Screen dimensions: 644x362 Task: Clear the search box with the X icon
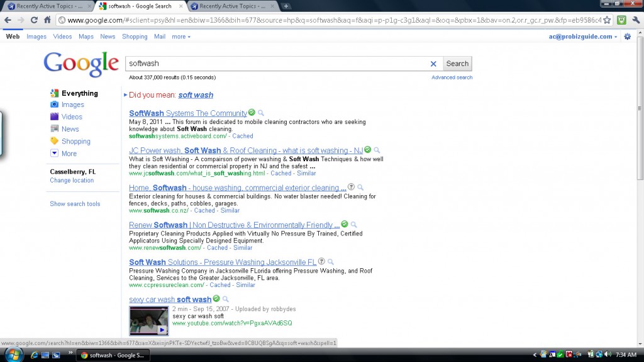pos(433,64)
